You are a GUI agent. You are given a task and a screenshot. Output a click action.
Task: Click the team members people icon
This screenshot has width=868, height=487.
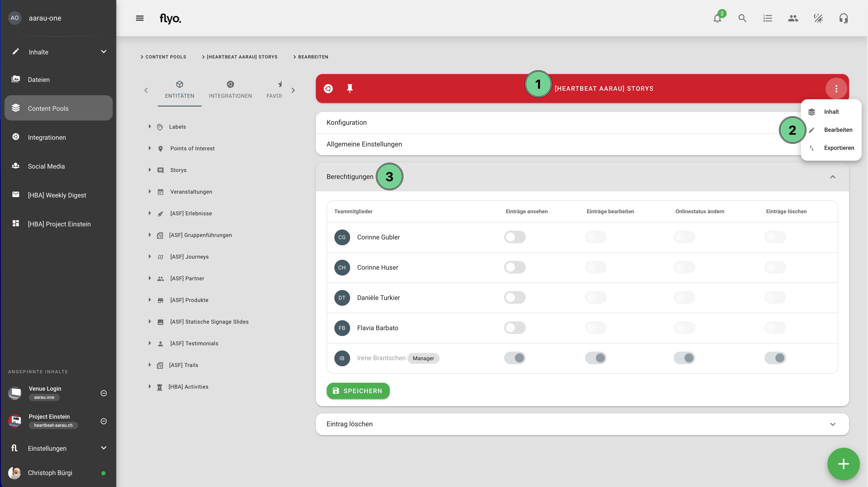click(x=793, y=18)
